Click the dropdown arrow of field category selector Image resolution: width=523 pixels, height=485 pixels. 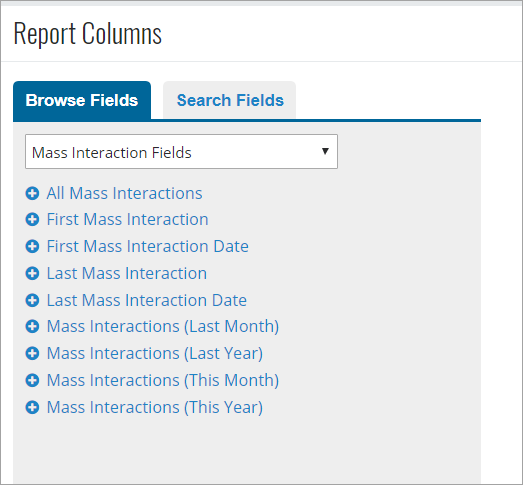pos(325,151)
